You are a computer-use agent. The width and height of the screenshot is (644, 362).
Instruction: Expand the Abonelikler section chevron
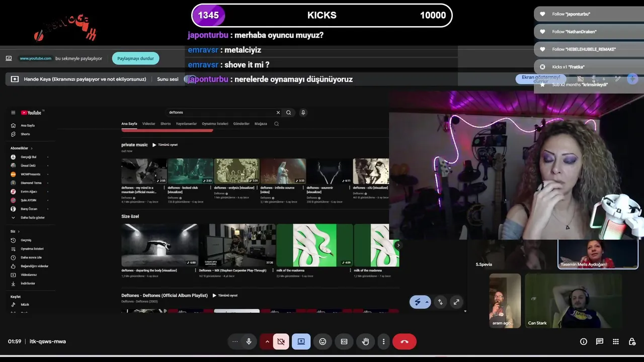point(32,148)
